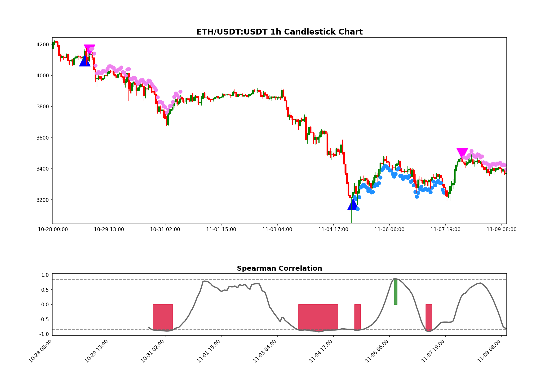The image size is (545, 392).
Task: Click the 11-01 15:00 label under the candlestick chart
Action: point(221,230)
